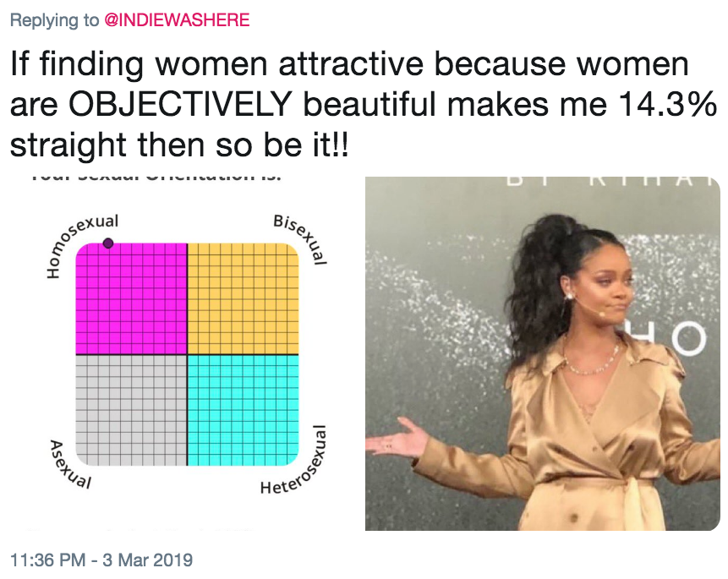Click the word OBJECTIVELY in the tweet
The width and height of the screenshot is (728, 579).
coord(180,105)
